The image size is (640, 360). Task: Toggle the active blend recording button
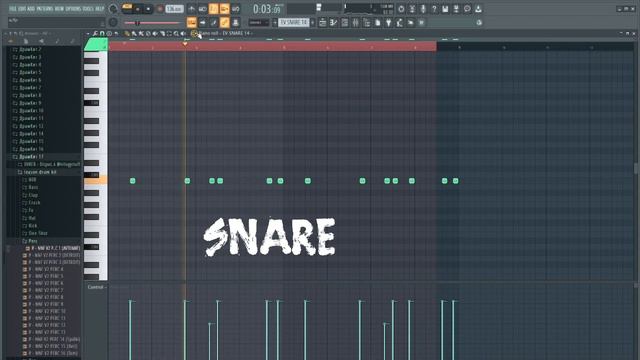click(x=224, y=9)
